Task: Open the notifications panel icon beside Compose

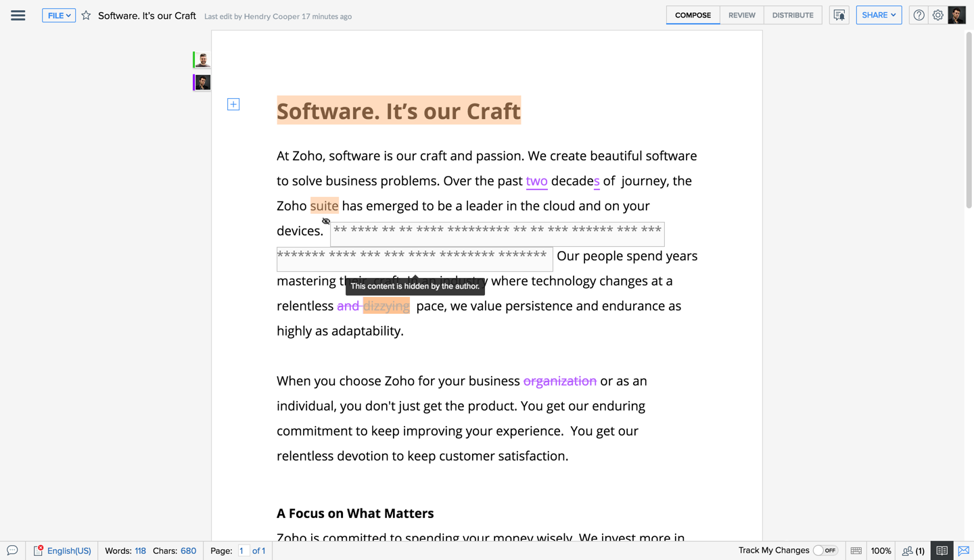Action: point(839,15)
